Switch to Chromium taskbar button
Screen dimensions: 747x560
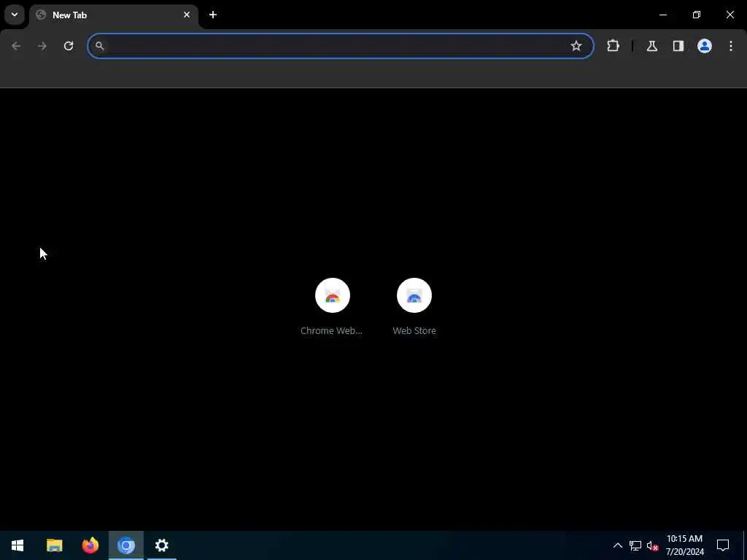coord(125,545)
